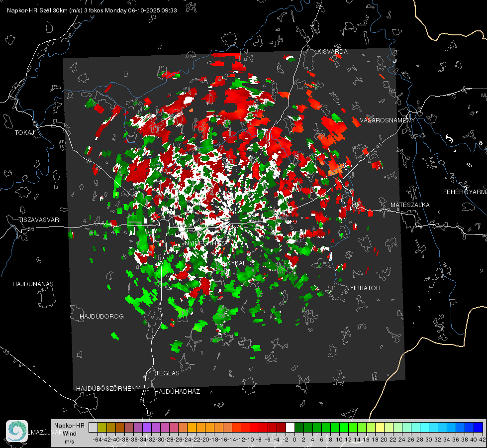Select the dark red swatch between -4 and -2
487x448 pixels.
(282, 428)
